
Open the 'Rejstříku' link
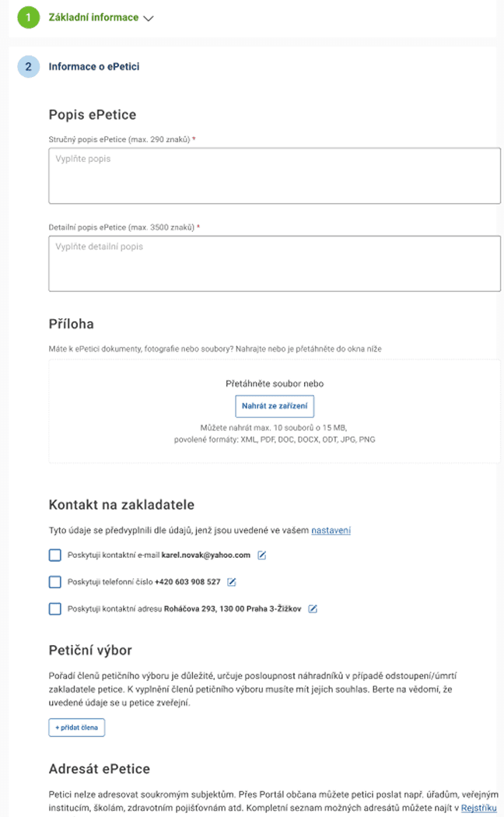[x=479, y=808]
